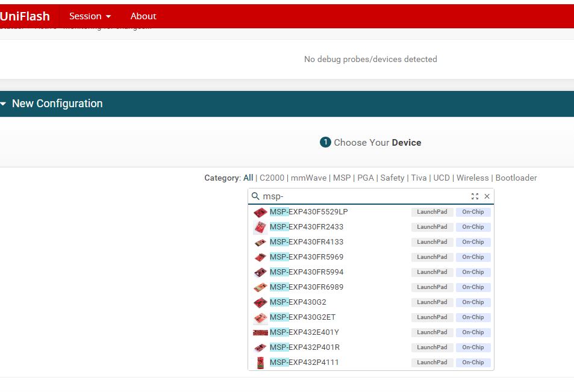Click On-Chip tag on MSP-EXP432E401Y row
574x392 pixels.
tap(473, 332)
